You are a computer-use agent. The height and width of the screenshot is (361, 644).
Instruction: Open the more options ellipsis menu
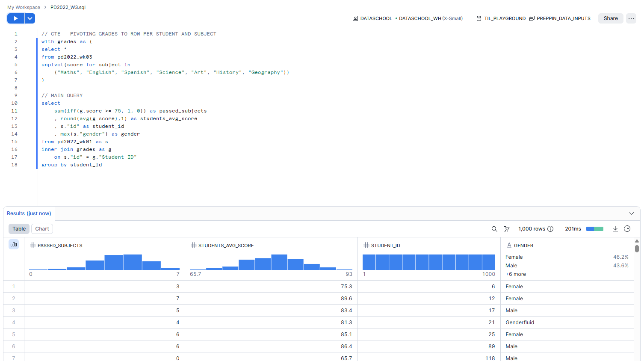(x=631, y=18)
